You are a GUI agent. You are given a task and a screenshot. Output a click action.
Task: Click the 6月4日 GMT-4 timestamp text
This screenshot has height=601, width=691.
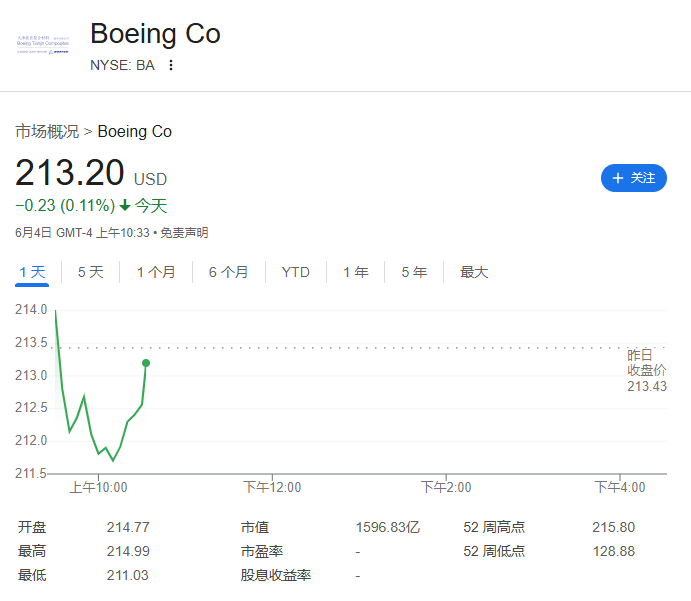[82, 233]
